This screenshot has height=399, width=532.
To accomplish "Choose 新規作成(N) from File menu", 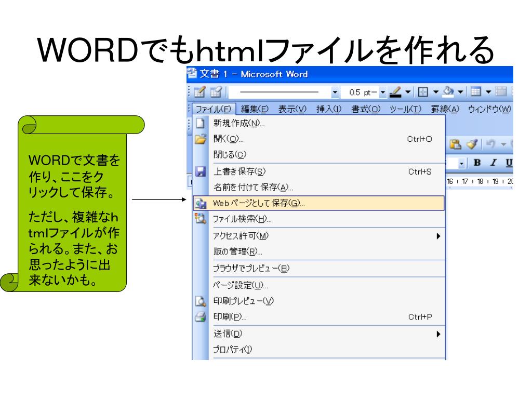I will [x=318, y=123].
